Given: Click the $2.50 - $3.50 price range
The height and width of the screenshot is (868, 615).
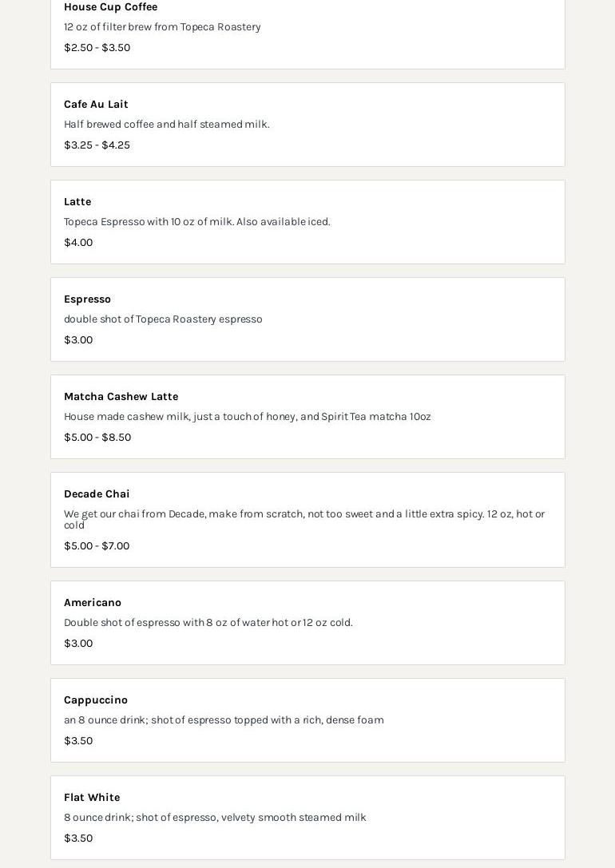Looking at the screenshot, I should click(97, 48).
